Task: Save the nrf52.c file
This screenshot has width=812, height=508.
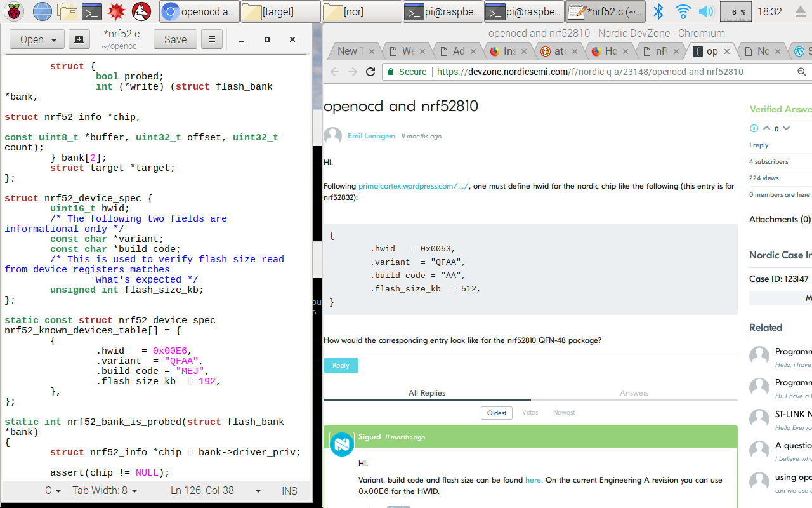Action: click(175, 39)
